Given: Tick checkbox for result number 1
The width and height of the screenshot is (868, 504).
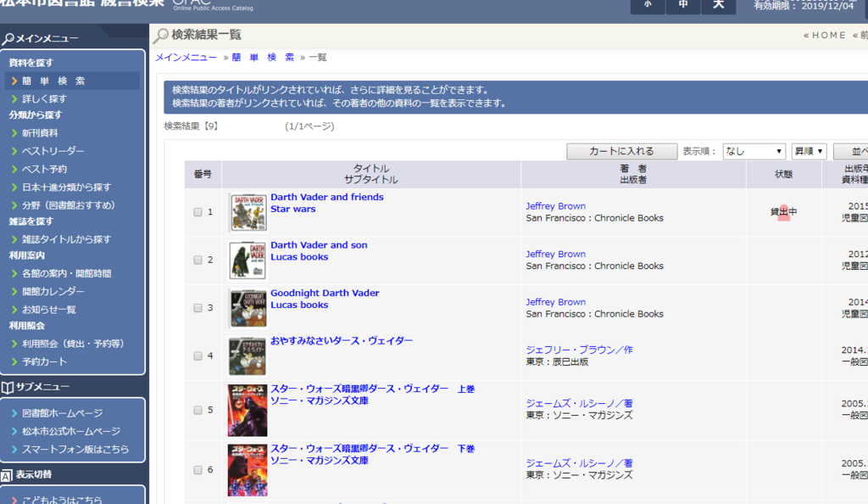Looking at the screenshot, I should (x=198, y=212).
